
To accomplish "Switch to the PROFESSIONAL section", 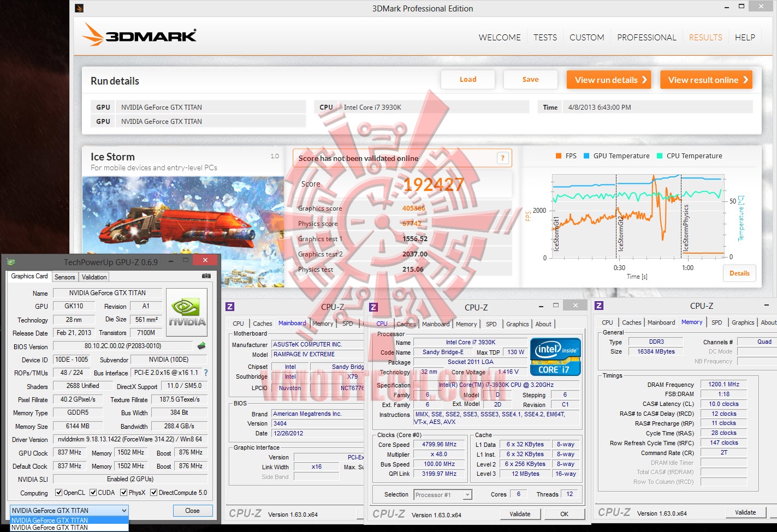I will click(x=646, y=38).
